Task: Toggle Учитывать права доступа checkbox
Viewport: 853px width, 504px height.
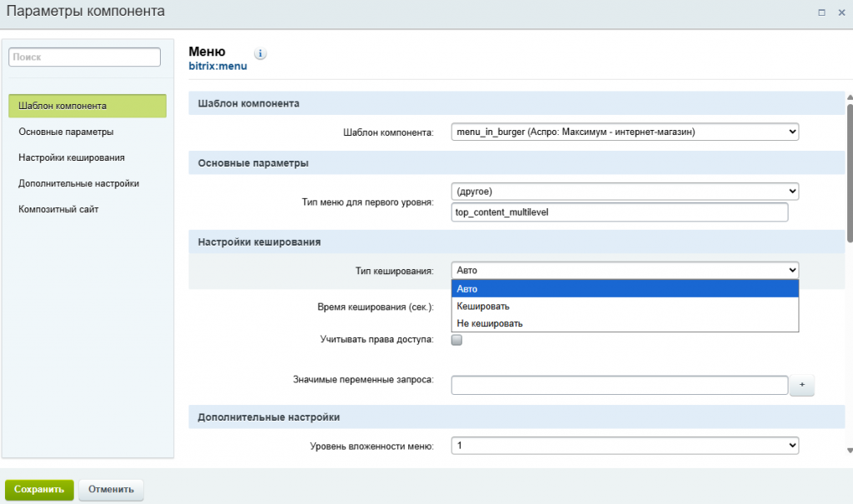Action: (x=456, y=340)
